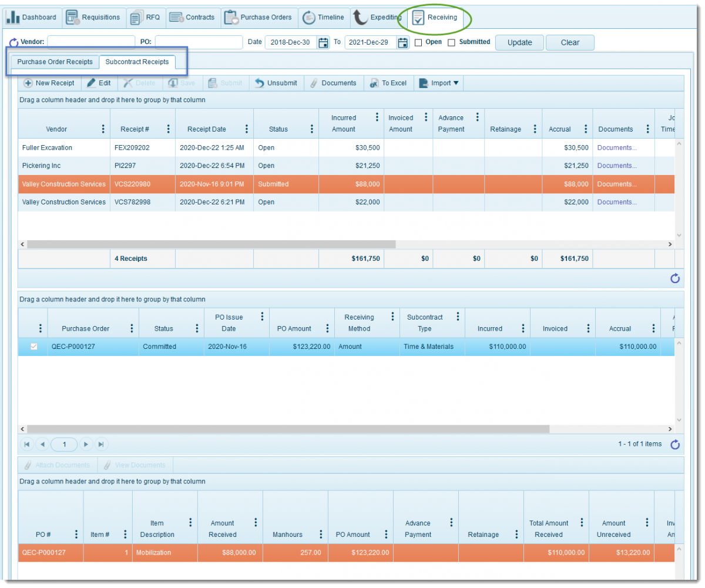Select the Edit pencil icon
The image size is (705, 588).
(91, 83)
